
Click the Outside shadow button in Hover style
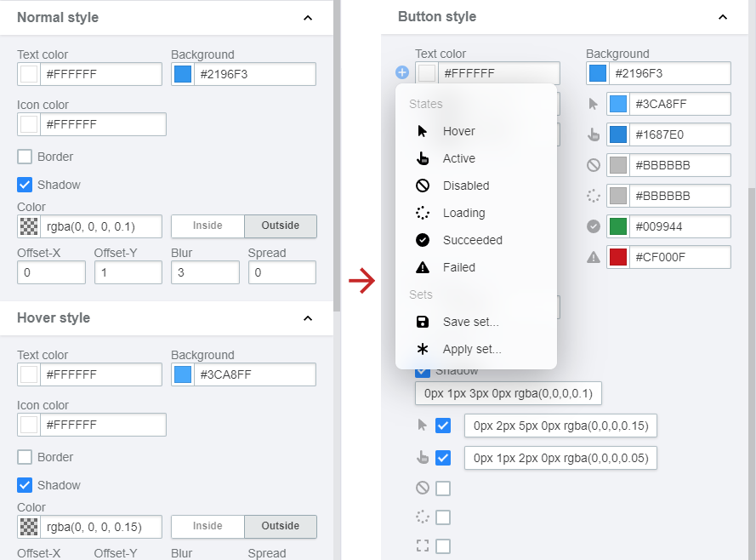click(x=281, y=526)
